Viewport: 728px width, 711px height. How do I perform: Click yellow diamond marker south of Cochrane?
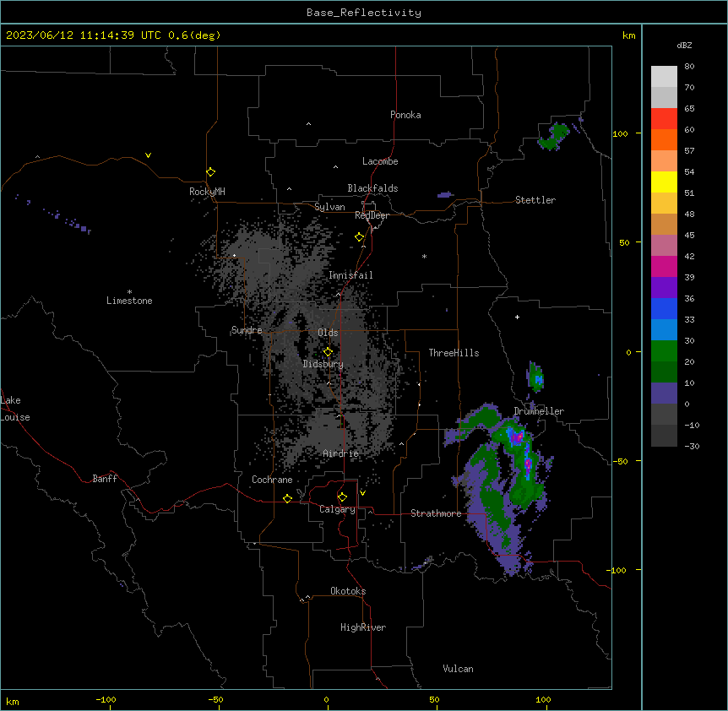click(x=287, y=498)
